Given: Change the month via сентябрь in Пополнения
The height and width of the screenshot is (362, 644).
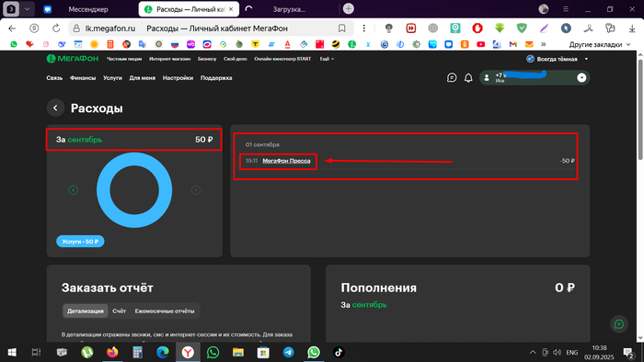Looking at the screenshot, I should click(369, 305).
